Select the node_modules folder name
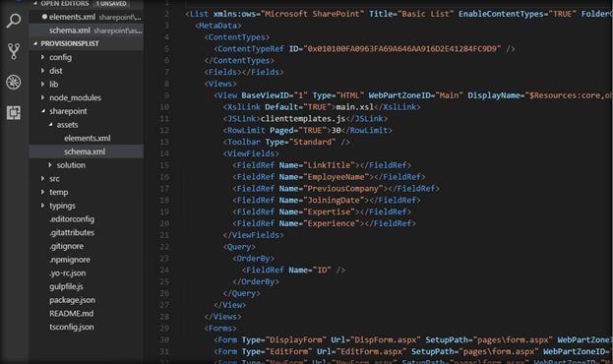613x364 pixels. pos(75,97)
